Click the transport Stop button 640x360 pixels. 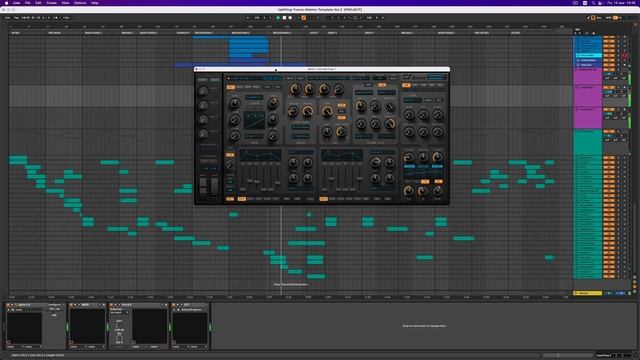(x=284, y=18)
